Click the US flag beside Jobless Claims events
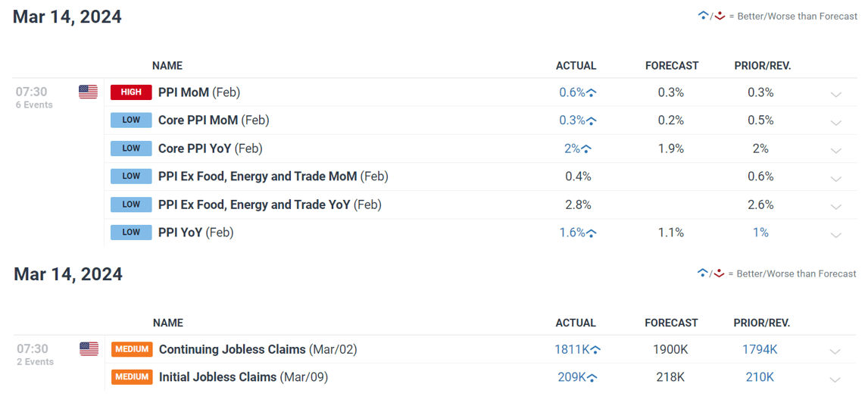The image size is (868, 406). (x=89, y=349)
